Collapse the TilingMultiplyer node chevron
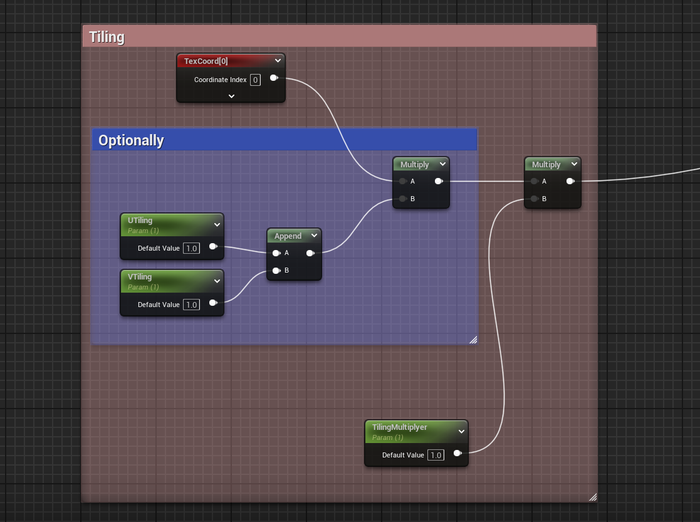Image resolution: width=700 pixels, height=522 pixels. pos(461,431)
